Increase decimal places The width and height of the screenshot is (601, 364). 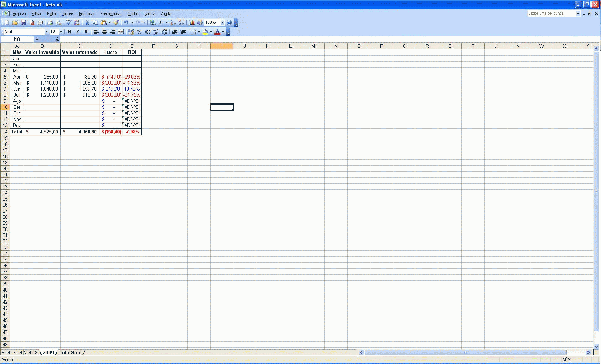pyautogui.click(x=156, y=32)
